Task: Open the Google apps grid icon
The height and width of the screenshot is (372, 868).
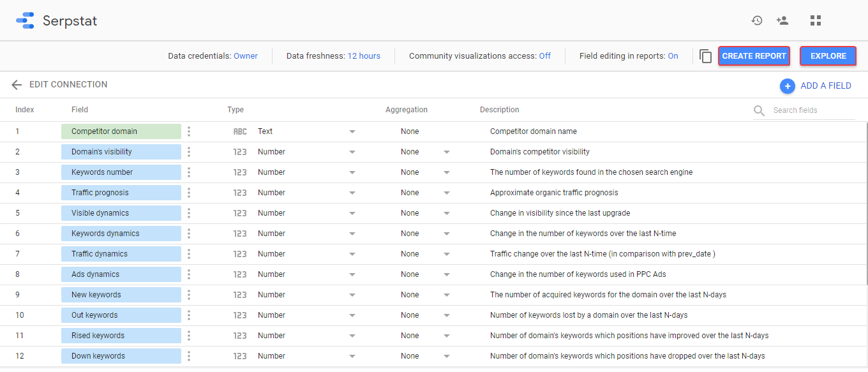Action: [x=816, y=20]
